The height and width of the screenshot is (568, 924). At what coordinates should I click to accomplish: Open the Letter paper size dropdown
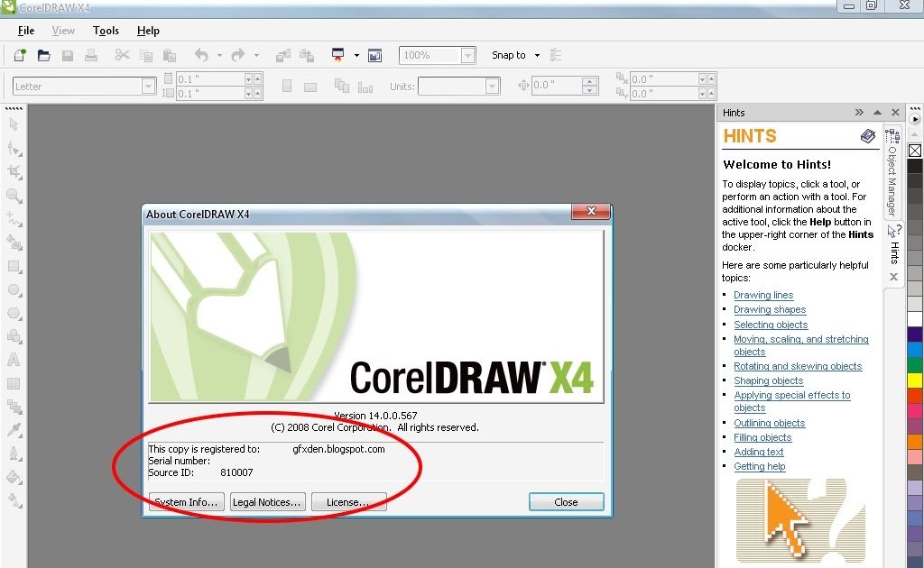coord(148,85)
